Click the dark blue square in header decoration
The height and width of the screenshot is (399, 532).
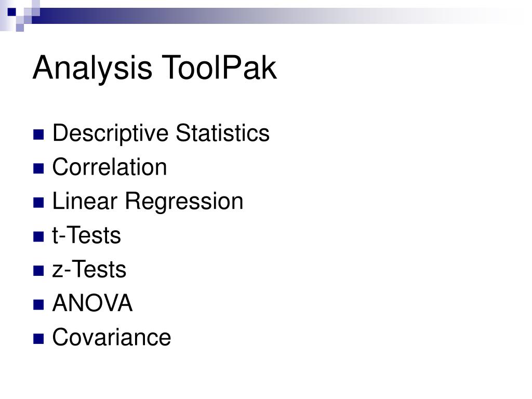click(x=11, y=12)
